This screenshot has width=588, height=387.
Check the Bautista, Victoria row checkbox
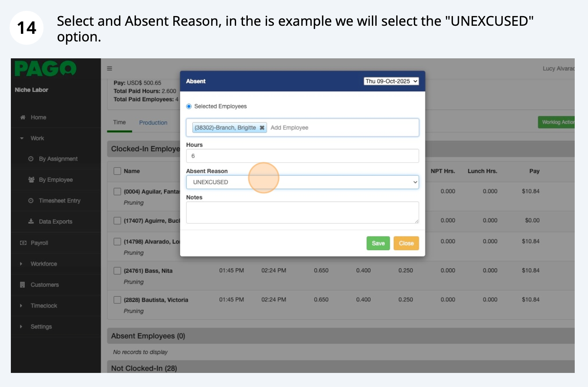(x=117, y=300)
